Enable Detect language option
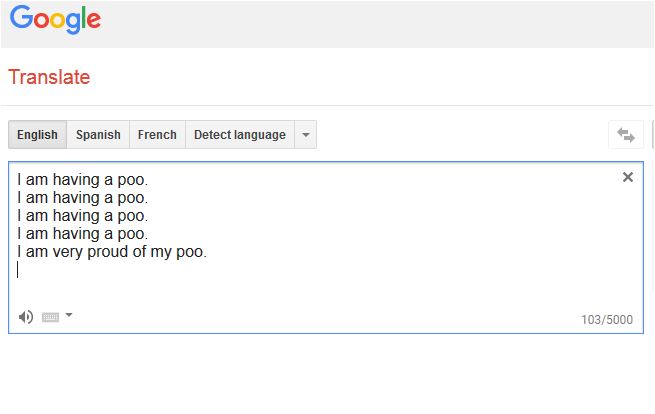Screen dimensions: 655x414 (x=239, y=135)
